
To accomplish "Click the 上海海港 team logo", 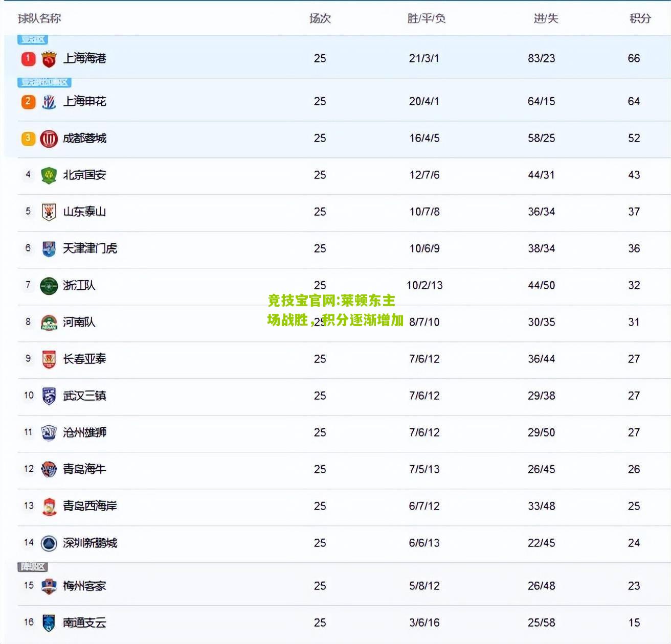I will (x=49, y=59).
